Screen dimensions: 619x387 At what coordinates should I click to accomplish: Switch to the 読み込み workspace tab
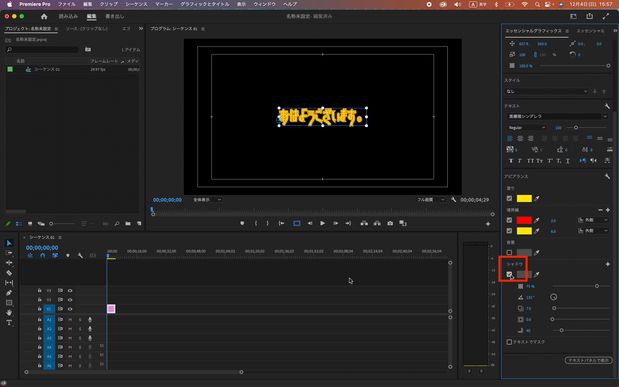coord(68,16)
